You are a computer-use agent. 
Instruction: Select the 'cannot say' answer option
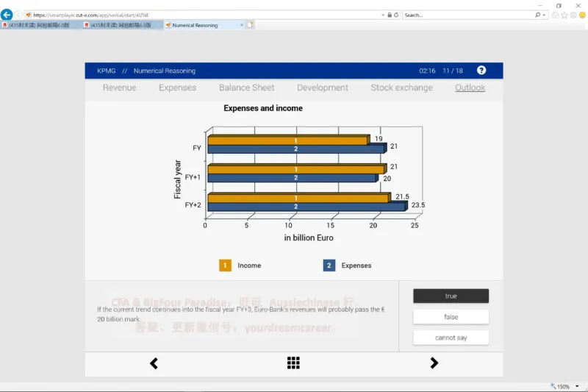pos(451,338)
